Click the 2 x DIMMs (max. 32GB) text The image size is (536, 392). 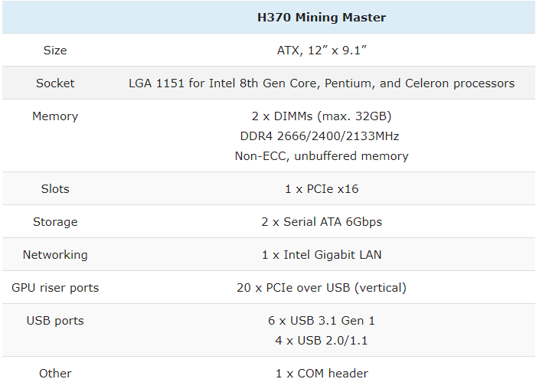click(322, 116)
